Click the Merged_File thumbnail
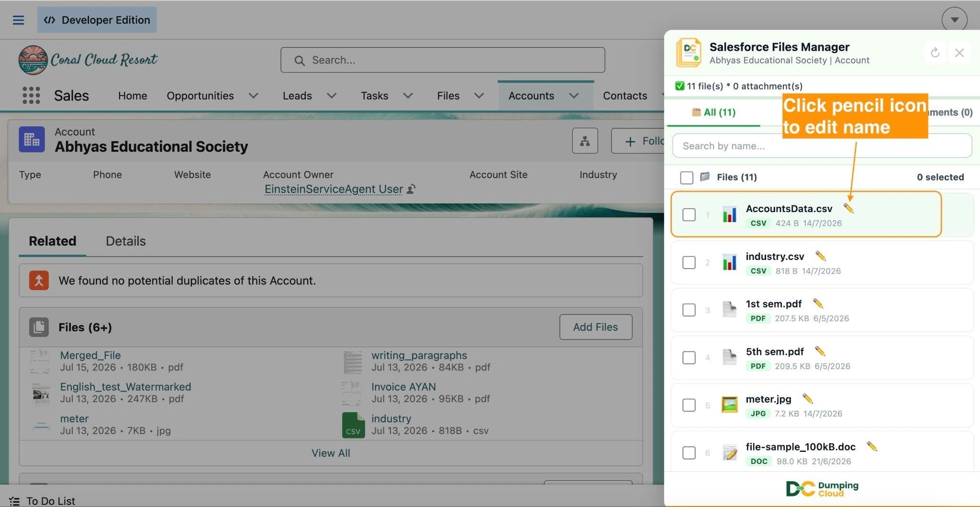This screenshot has height=507, width=980. [x=40, y=361]
